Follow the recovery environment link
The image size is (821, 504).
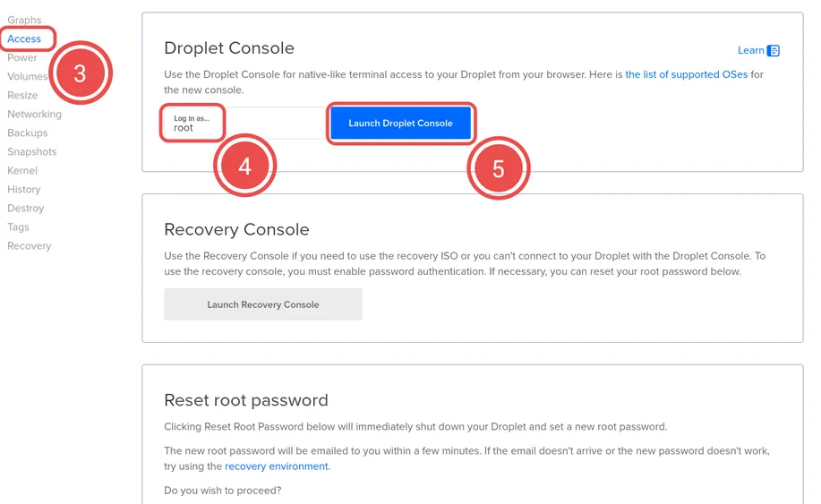tap(277, 466)
